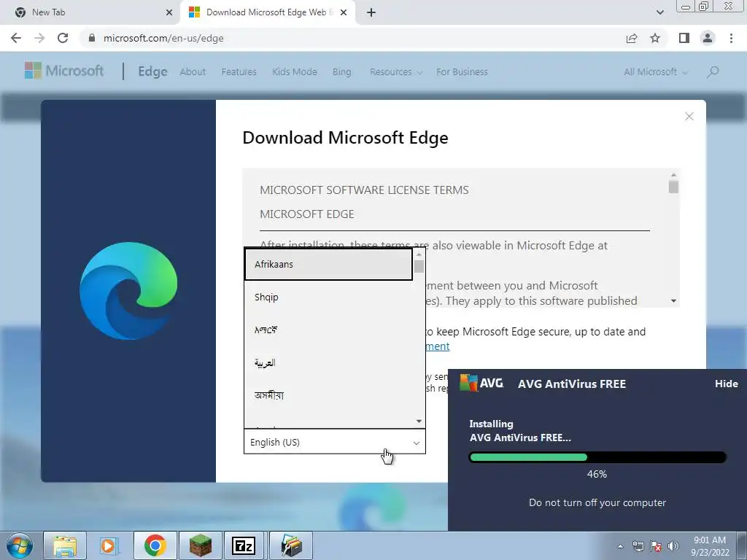Select the Arabic language option
The image size is (747, 560).
328,363
